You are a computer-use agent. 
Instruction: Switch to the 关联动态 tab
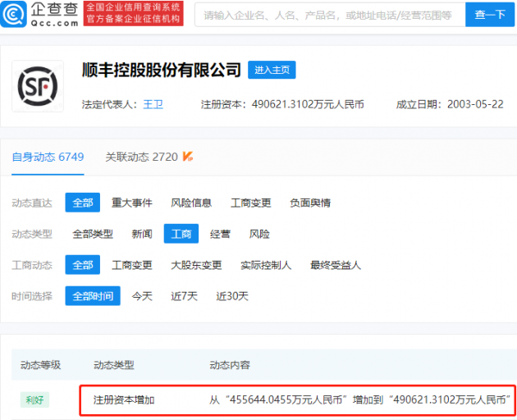pos(141,157)
